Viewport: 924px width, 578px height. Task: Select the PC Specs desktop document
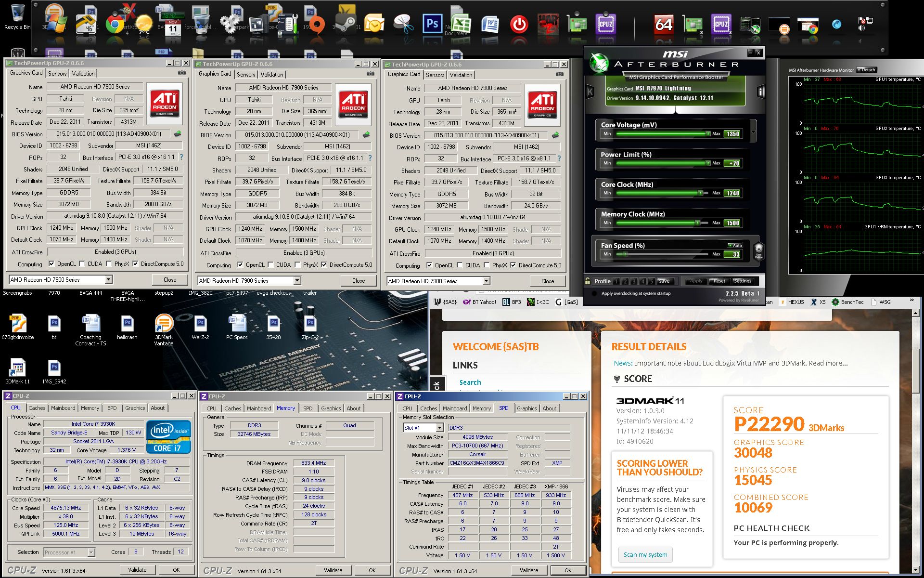237,327
